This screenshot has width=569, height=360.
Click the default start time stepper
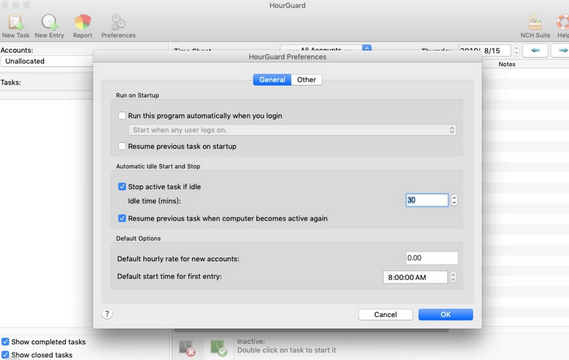[453, 277]
